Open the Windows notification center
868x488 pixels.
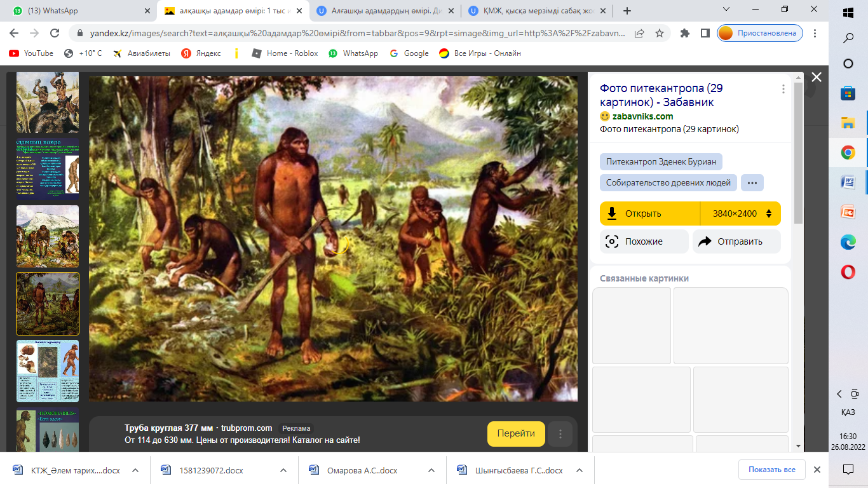click(x=848, y=469)
